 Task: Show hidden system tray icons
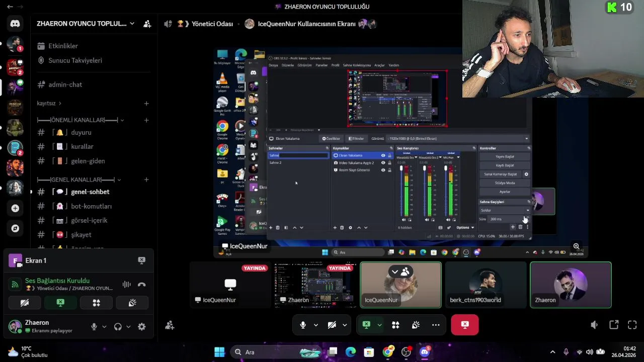(x=552, y=352)
